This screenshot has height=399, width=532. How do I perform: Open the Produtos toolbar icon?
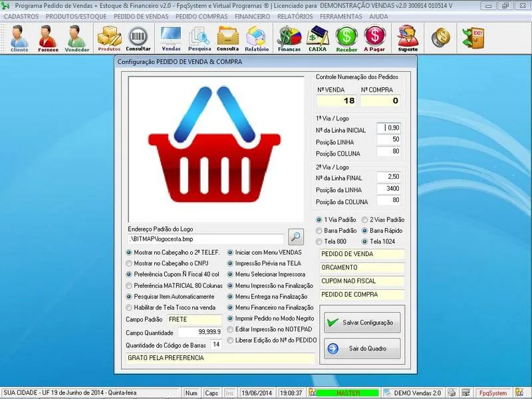109,39
